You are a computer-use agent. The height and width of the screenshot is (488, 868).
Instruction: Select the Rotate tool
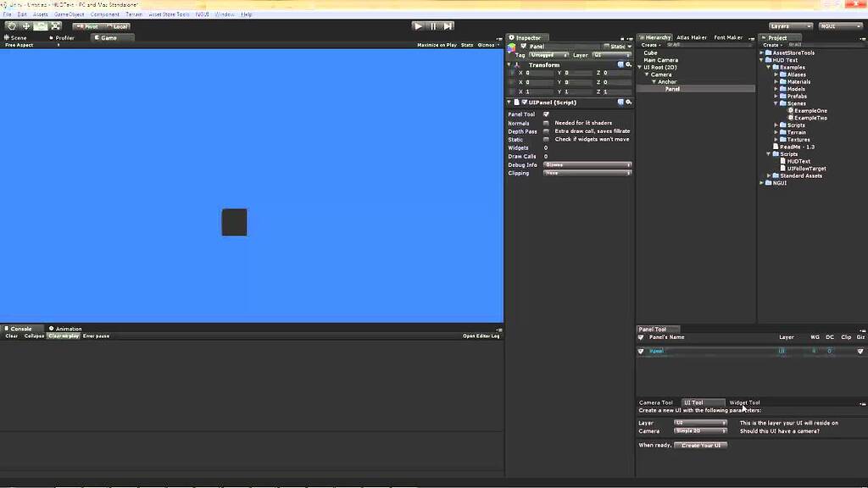pyautogui.click(x=41, y=25)
